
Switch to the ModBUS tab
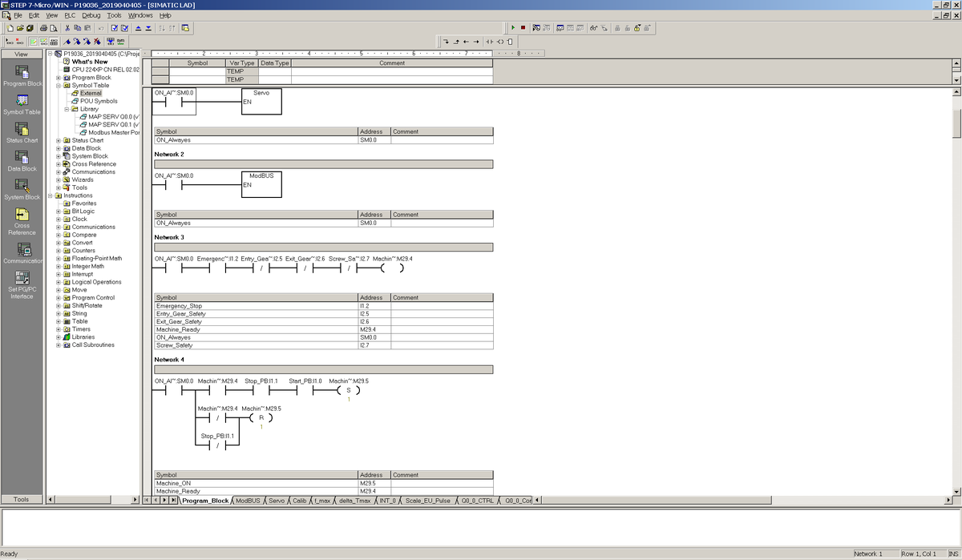[248, 500]
